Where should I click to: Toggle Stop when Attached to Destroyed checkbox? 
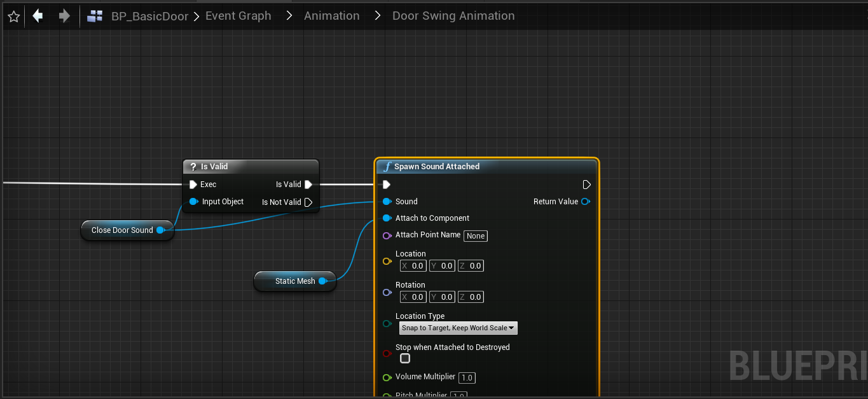[405, 358]
